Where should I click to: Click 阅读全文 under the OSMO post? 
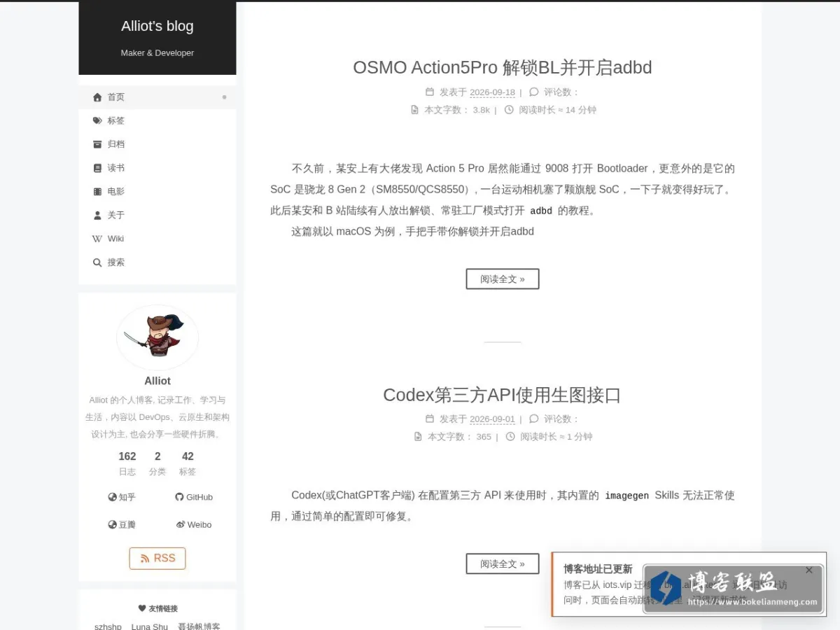tap(503, 279)
